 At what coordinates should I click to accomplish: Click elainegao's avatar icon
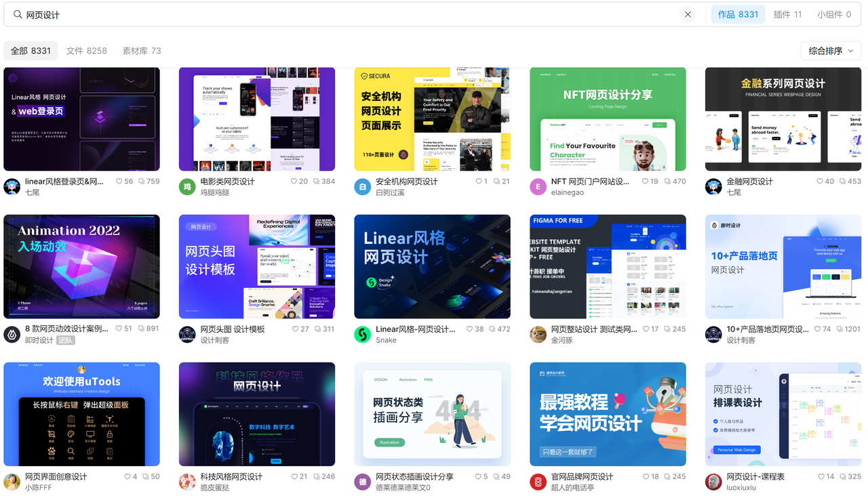[538, 187]
